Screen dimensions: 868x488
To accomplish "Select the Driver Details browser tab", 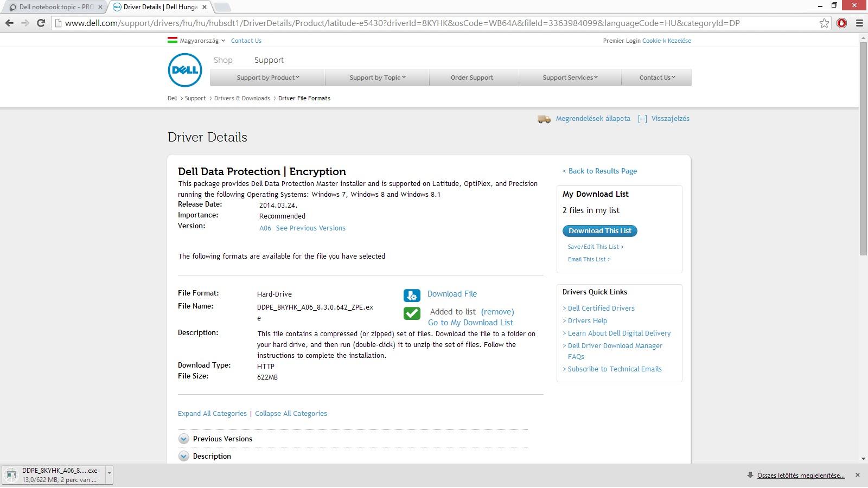I will tap(160, 7).
